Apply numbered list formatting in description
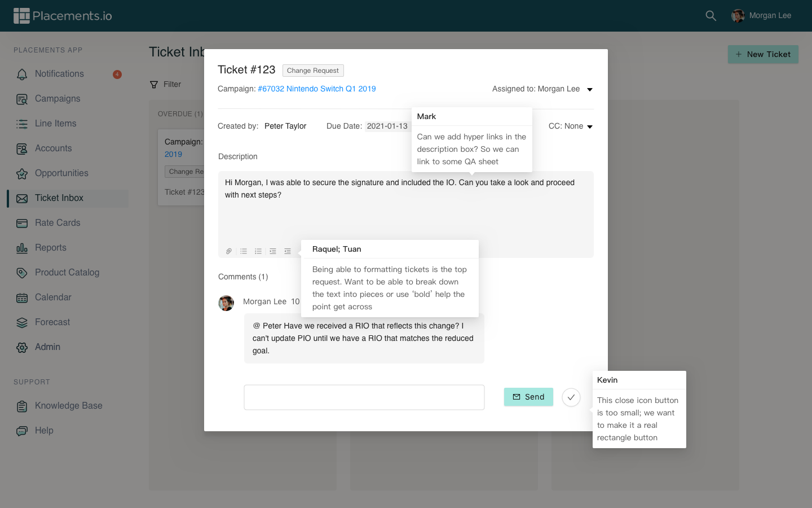This screenshot has width=812, height=508. tap(258, 251)
